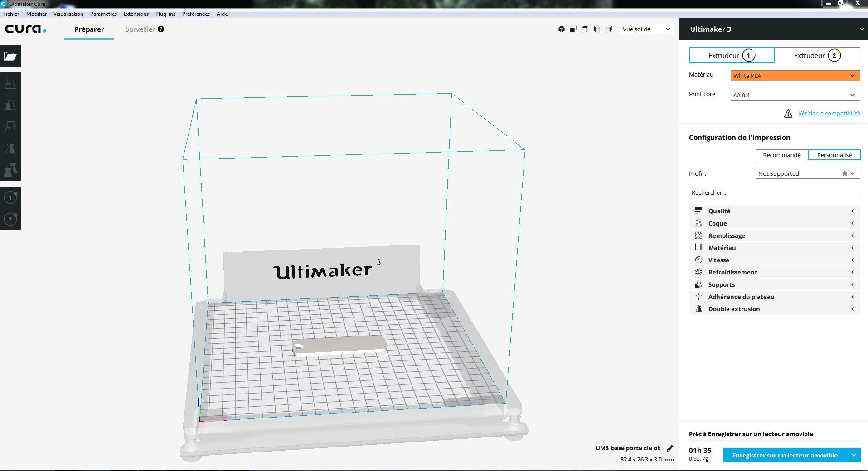Click the Vitesse clock icon
Screen dimensions: 868x471
[x=698, y=260]
